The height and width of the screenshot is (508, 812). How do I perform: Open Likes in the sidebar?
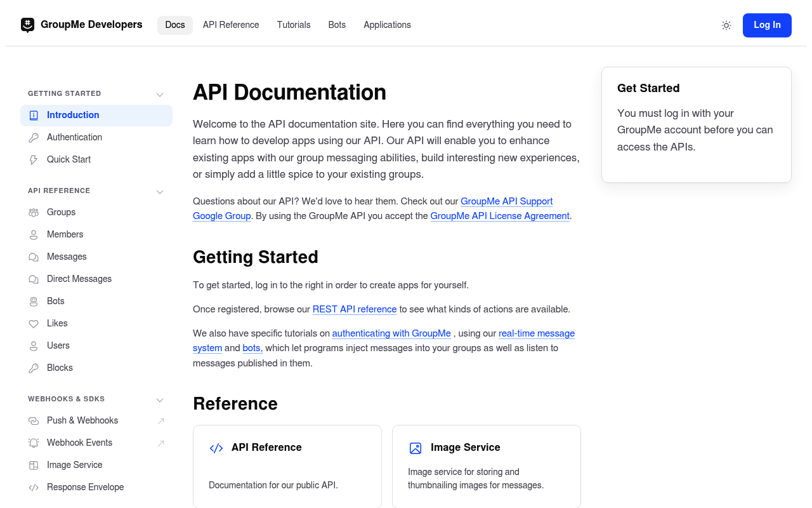[96, 323]
